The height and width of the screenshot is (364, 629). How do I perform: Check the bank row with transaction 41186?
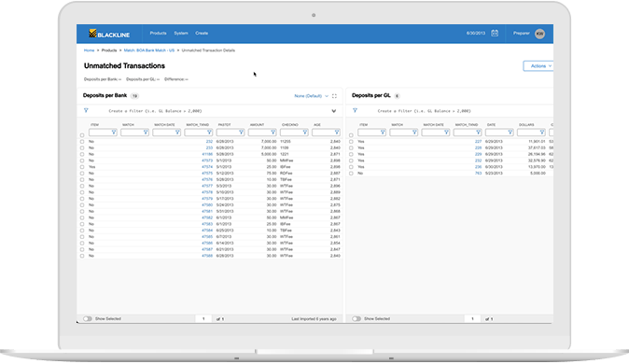(82, 154)
